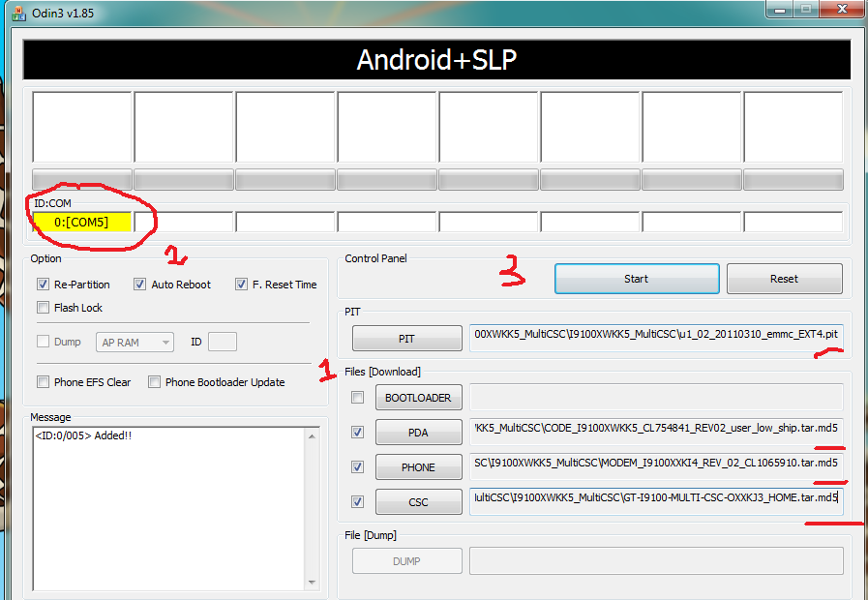Viewport: 868px width, 600px height.
Task: Click the PHONE browse button
Action: point(418,467)
